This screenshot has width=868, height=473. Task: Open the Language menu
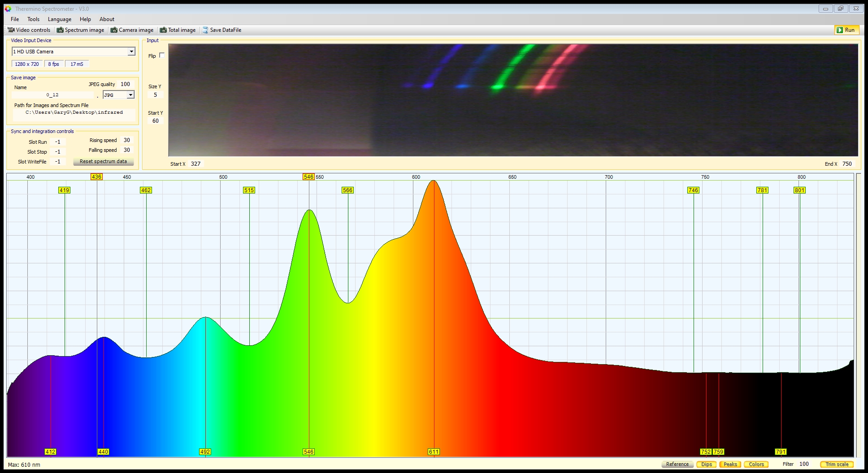pos(60,19)
